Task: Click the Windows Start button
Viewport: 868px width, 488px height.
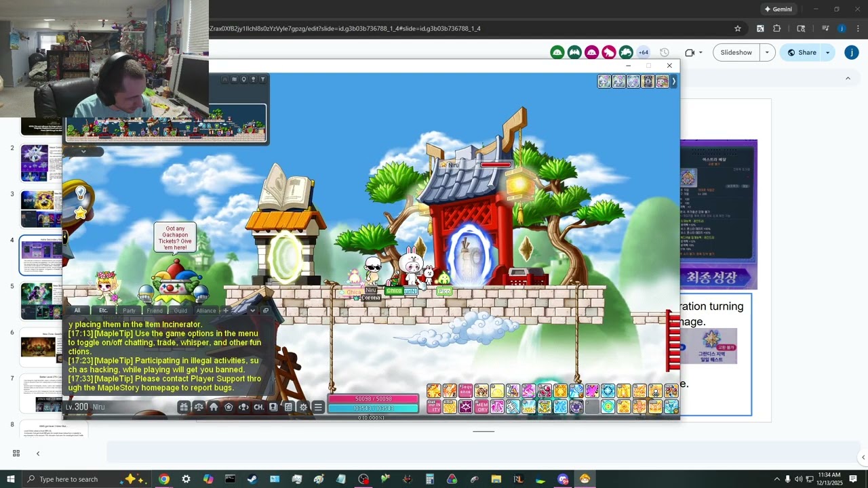Action: point(10,479)
